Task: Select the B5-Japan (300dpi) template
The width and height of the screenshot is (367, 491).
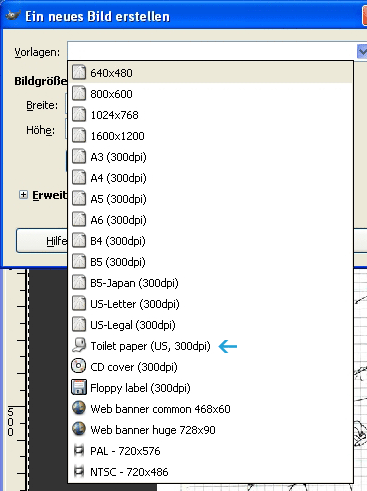Action: point(211,283)
